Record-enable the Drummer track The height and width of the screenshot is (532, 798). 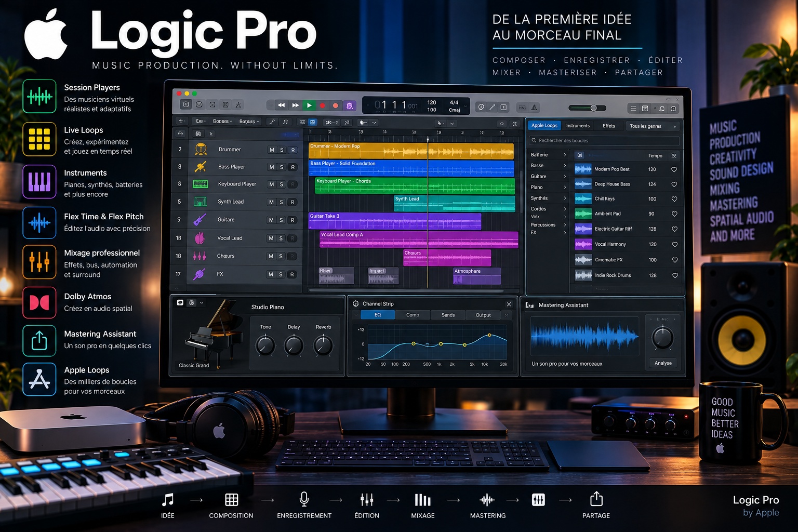(x=293, y=150)
